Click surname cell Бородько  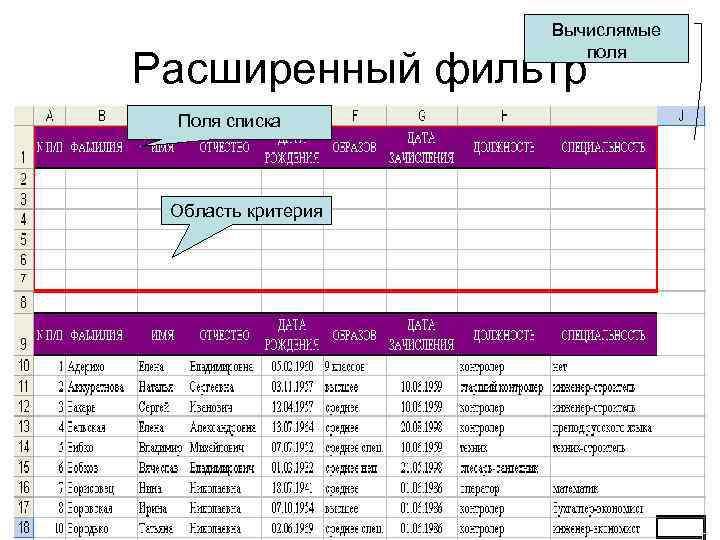tap(101, 528)
